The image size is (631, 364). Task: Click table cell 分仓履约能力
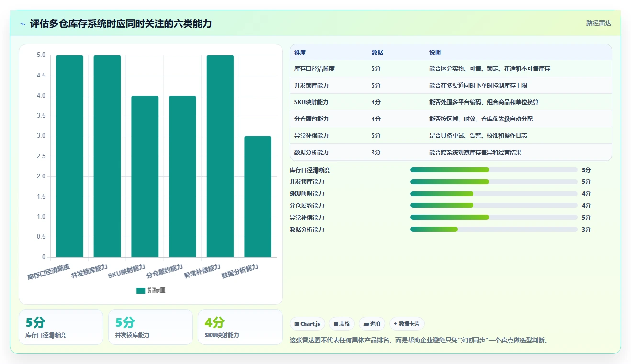(312, 119)
